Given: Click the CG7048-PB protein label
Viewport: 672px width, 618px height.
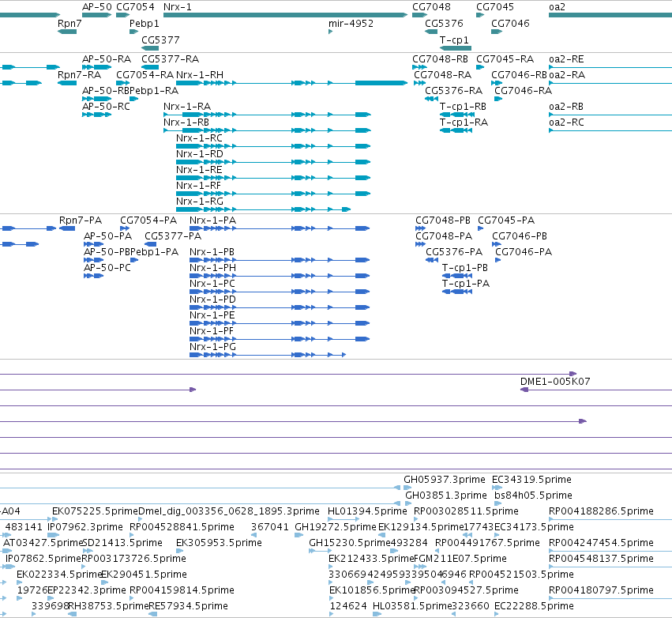Looking at the screenshot, I should point(443,220).
